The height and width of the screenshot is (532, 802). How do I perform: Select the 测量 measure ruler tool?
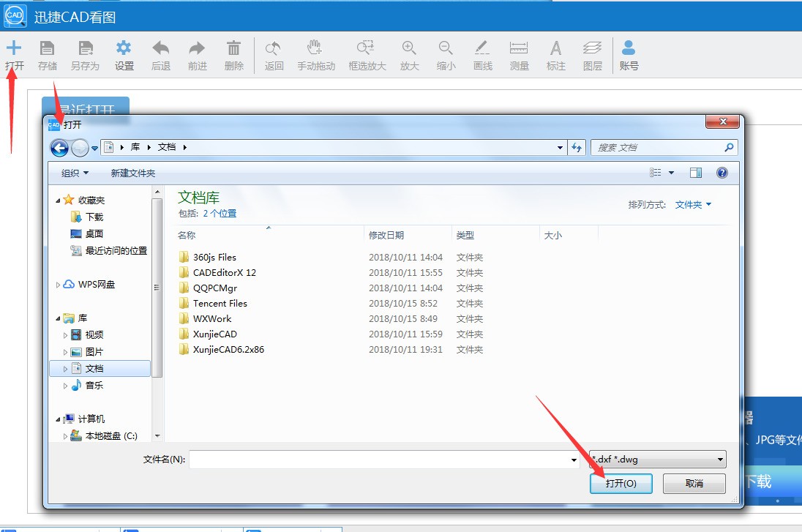519,49
